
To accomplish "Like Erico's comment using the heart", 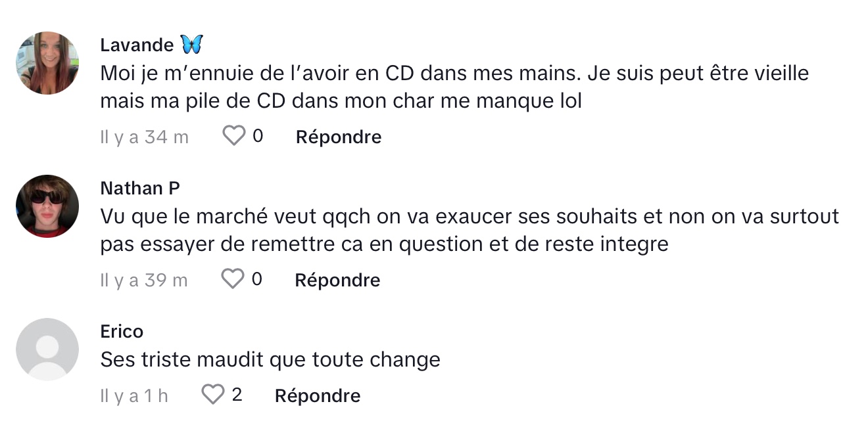I will click(x=212, y=395).
